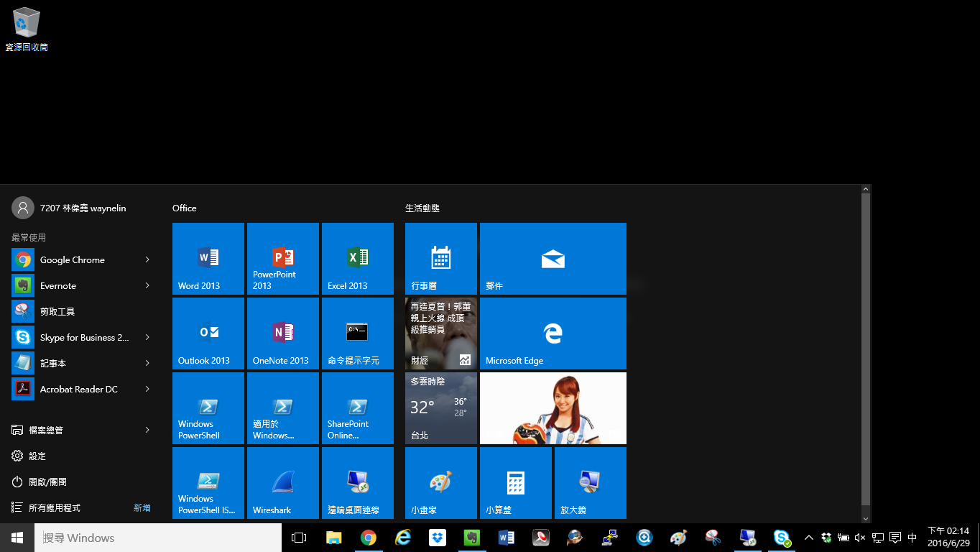Image resolution: width=980 pixels, height=552 pixels.
Task: Launch the Microsoft Edge tile
Action: point(553,333)
